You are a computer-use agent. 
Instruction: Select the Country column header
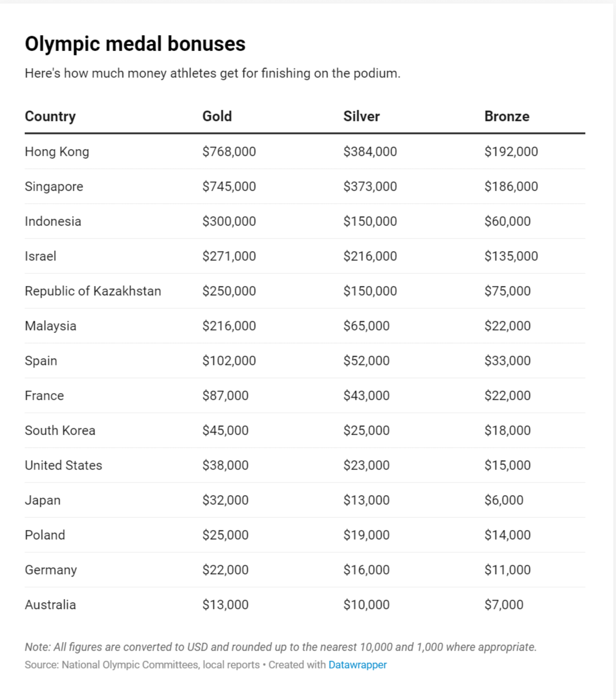point(50,116)
